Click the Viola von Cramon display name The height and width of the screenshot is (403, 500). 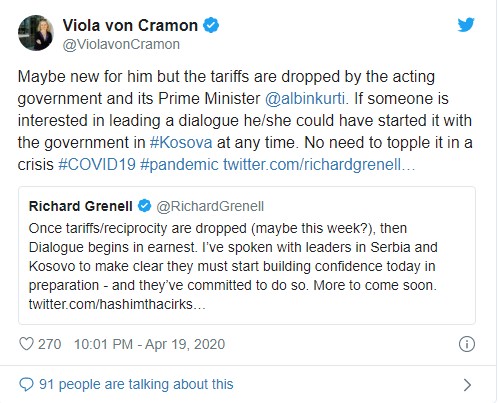point(130,26)
